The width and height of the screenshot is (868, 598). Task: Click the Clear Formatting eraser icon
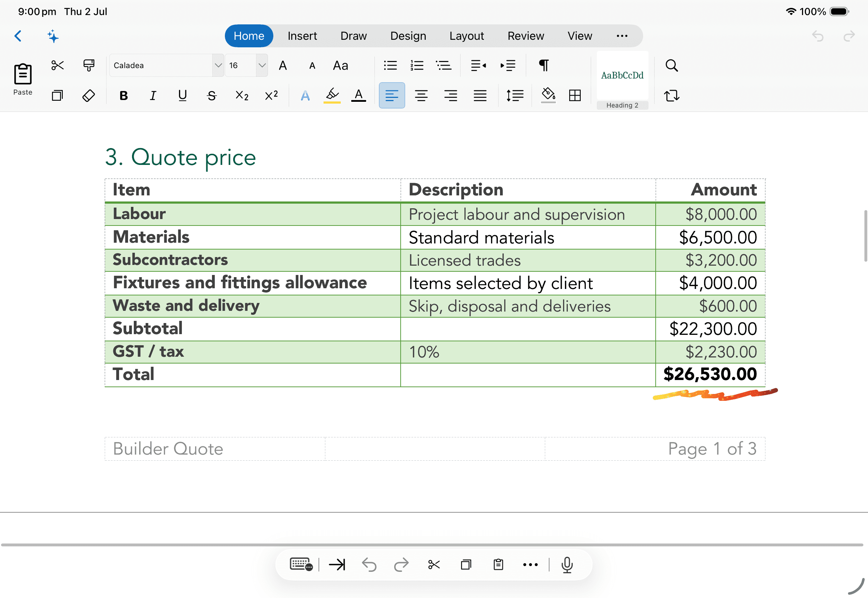(x=89, y=95)
